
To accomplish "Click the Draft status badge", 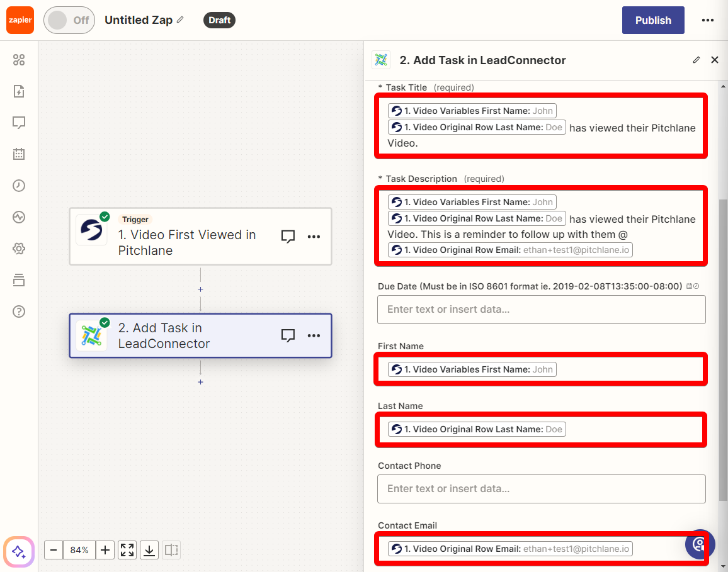I will click(x=219, y=20).
